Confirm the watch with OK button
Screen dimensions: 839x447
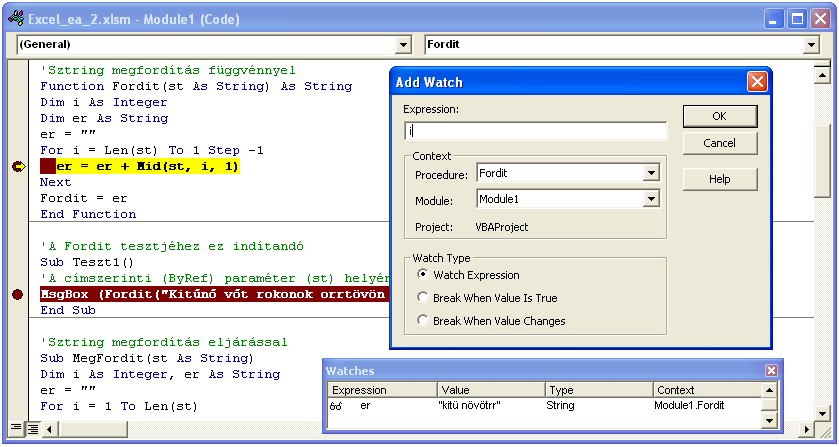tap(720, 116)
